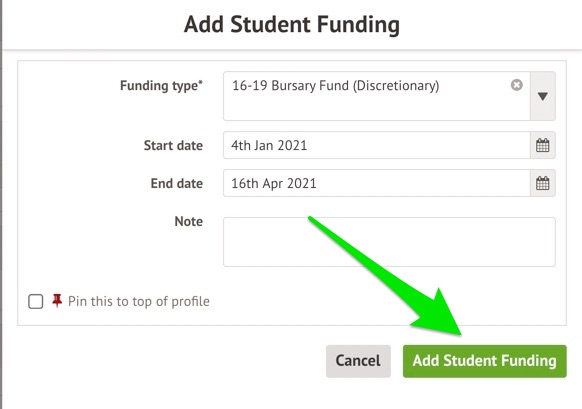Open the Start date calendar picker icon
This screenshot has width=582, height=409.
point(543,145)
